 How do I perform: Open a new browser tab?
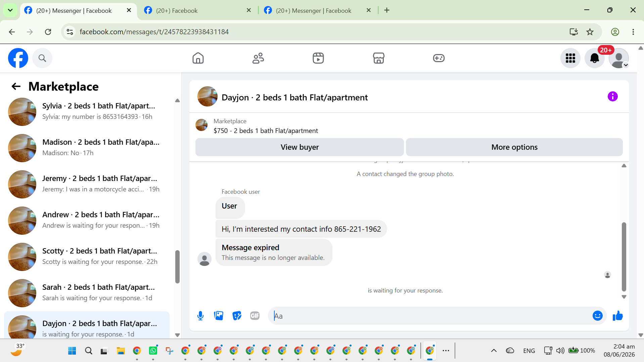pos(387,10)
